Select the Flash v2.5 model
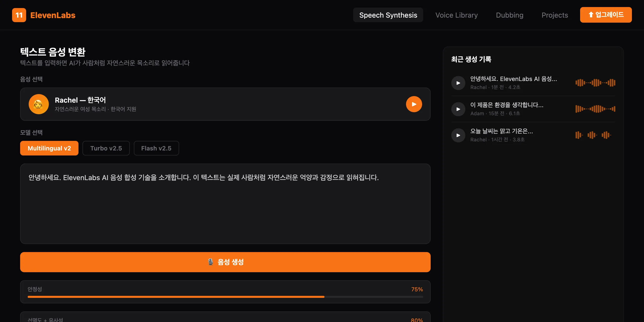The height and width of the screenshot is (322, 644). [x=156, y=148]
